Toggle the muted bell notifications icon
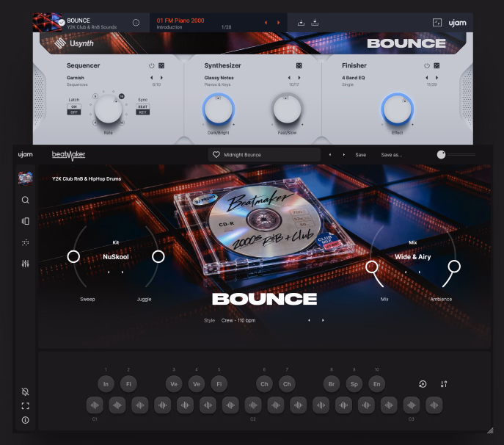This screenshot has height=445, width=504. coord(26,391)
